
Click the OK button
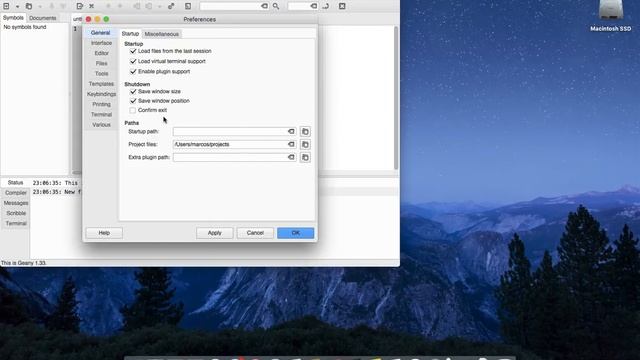point(296,233)
